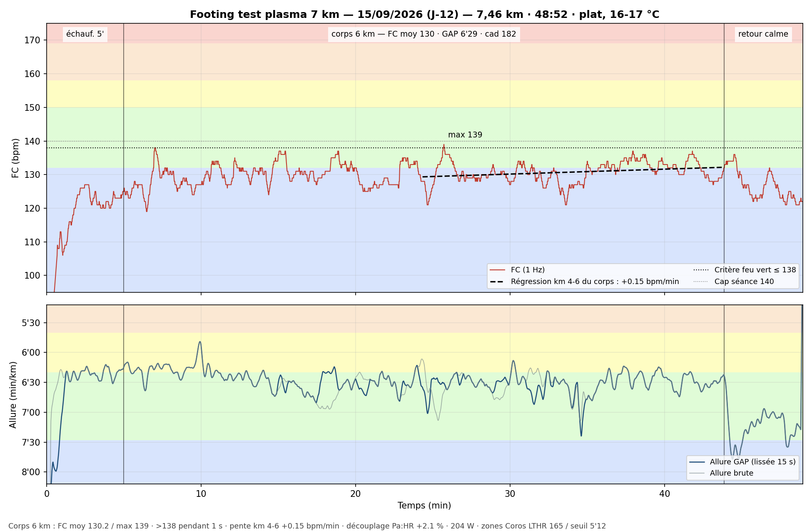
Task: Select the FC axis tick label "100"
Action: coord(32,276)
